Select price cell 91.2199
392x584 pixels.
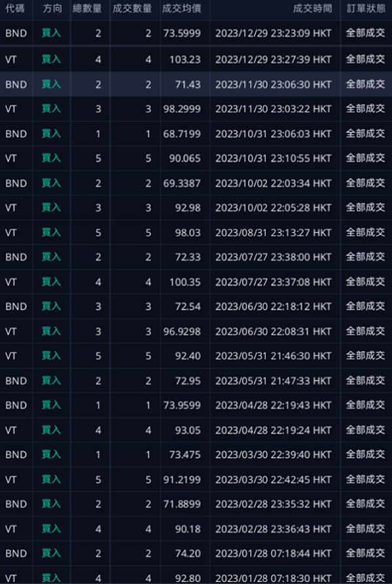(182, 480)
